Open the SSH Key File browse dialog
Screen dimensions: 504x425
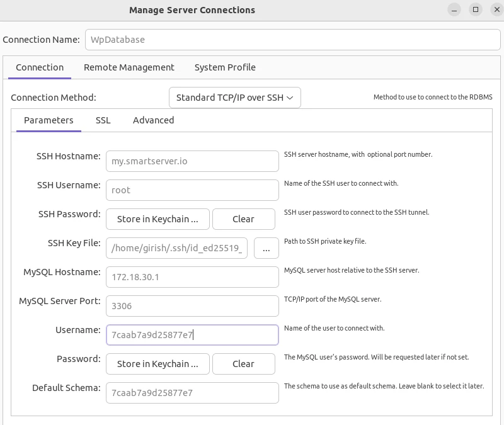pos(266,248)
